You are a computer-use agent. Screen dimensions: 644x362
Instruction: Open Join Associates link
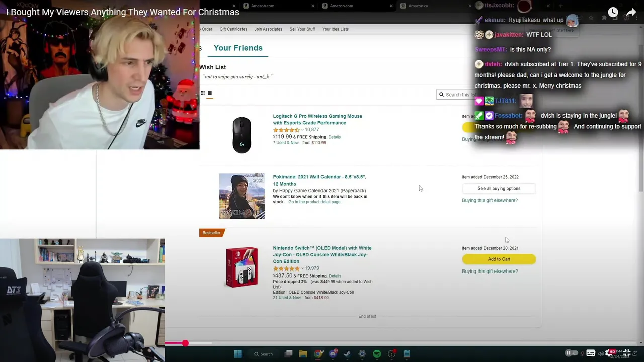pyautogui.click(x=268, y=29)
